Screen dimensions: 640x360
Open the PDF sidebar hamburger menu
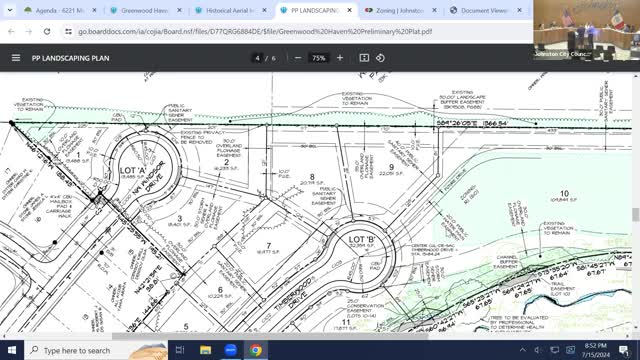[x=16, y=58]
